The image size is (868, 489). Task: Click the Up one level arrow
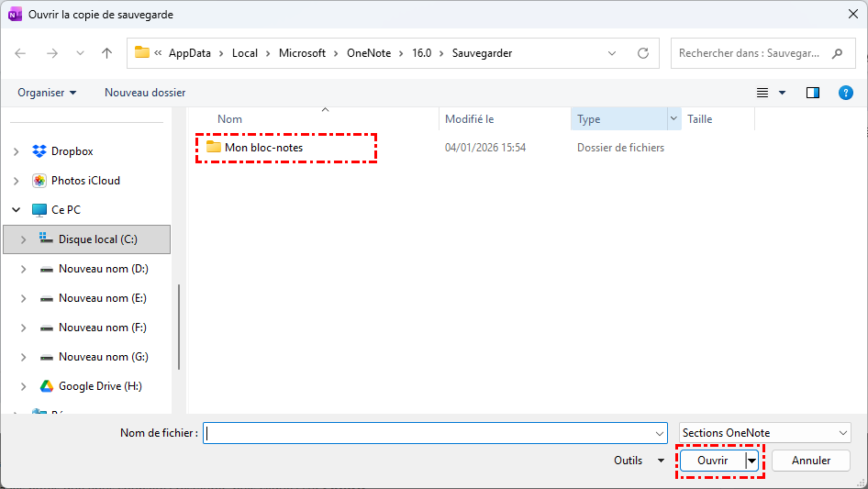pos(106,53)
